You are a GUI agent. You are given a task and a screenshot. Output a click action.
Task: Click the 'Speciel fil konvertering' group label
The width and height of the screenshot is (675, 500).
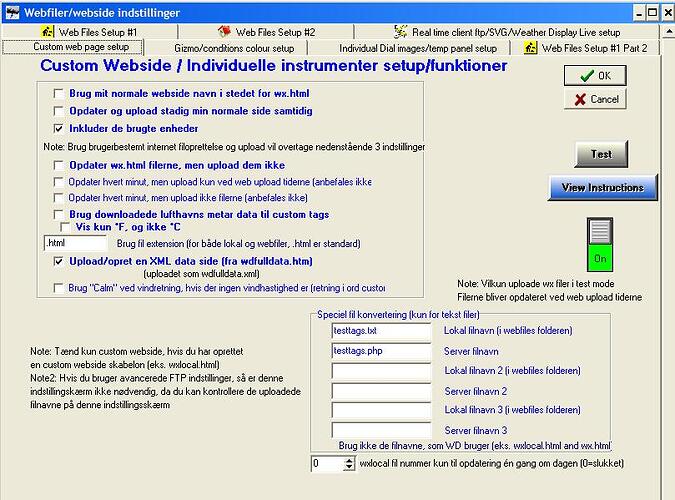(x=398, y=314)
